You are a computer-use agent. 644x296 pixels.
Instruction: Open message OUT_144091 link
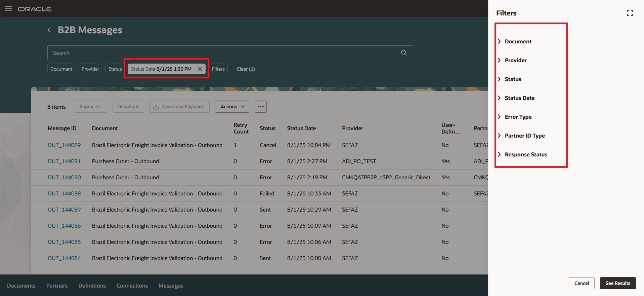(x=64, y=161)
